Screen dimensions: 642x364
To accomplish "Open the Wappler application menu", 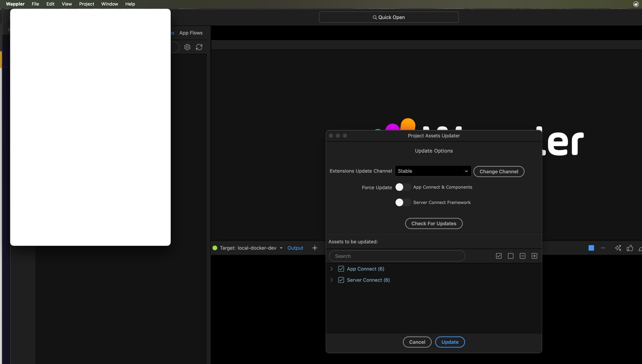I will [15, 4].
